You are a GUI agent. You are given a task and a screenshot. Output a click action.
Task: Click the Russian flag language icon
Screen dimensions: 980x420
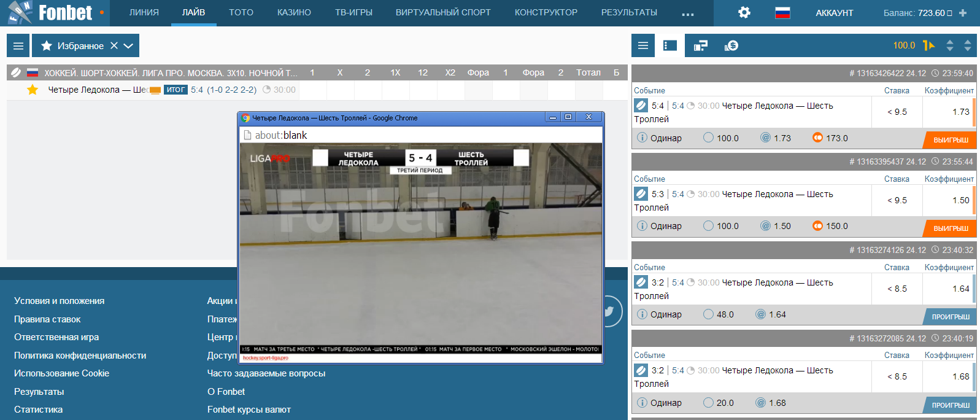782,12
